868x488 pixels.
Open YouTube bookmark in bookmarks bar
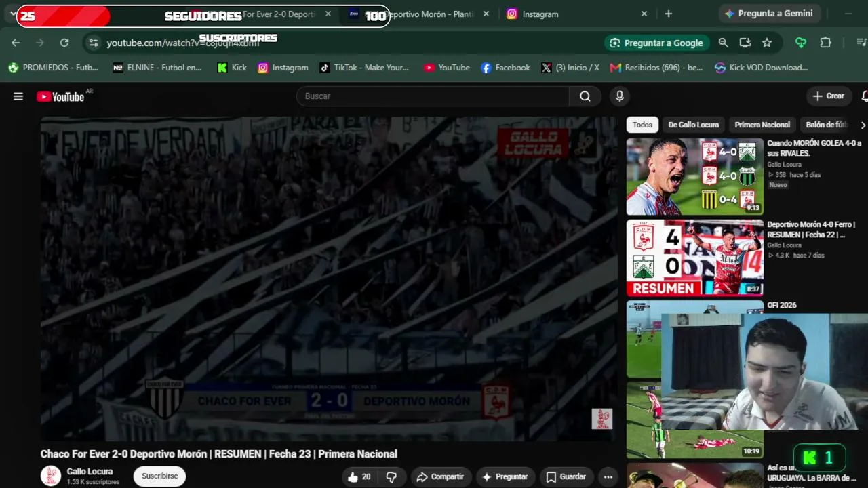click(447, 68)
